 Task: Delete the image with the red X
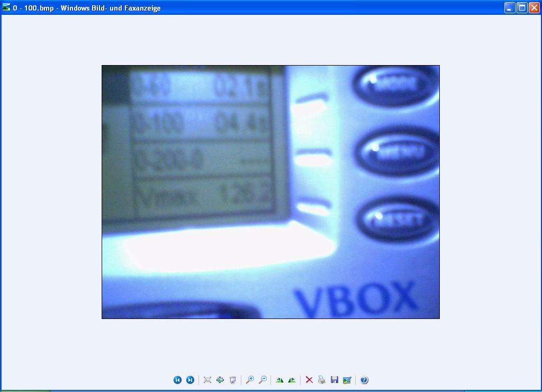309,380
